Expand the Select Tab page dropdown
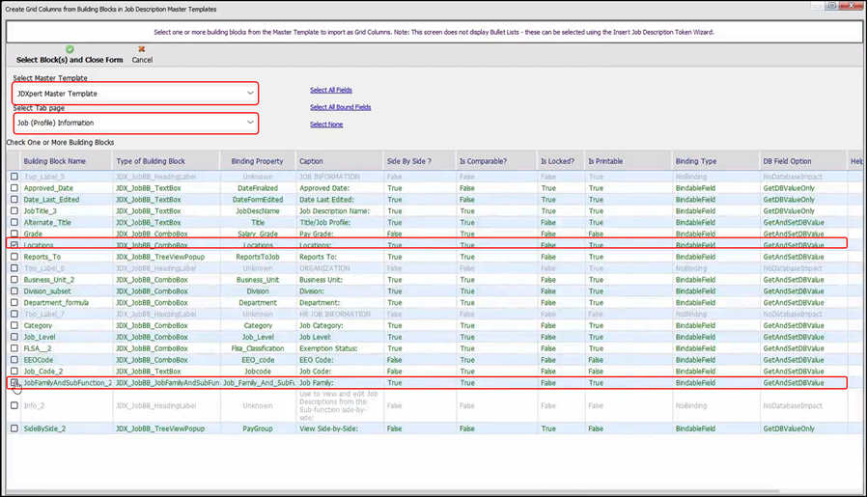The width and height of the screenshot is (868, 497). pyautogui.click(x=250, y=123)
